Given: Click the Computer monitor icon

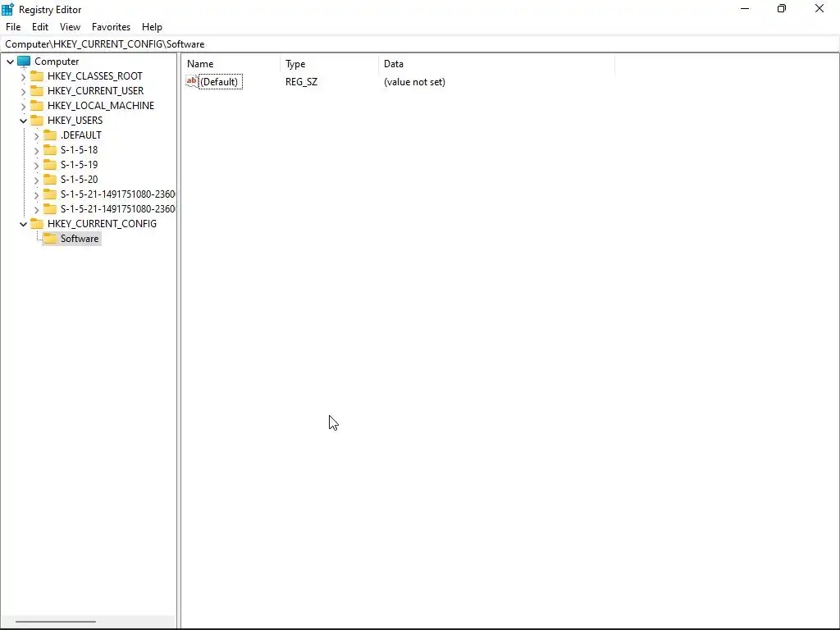Looking at the screenshot, I should click(24, 62).
